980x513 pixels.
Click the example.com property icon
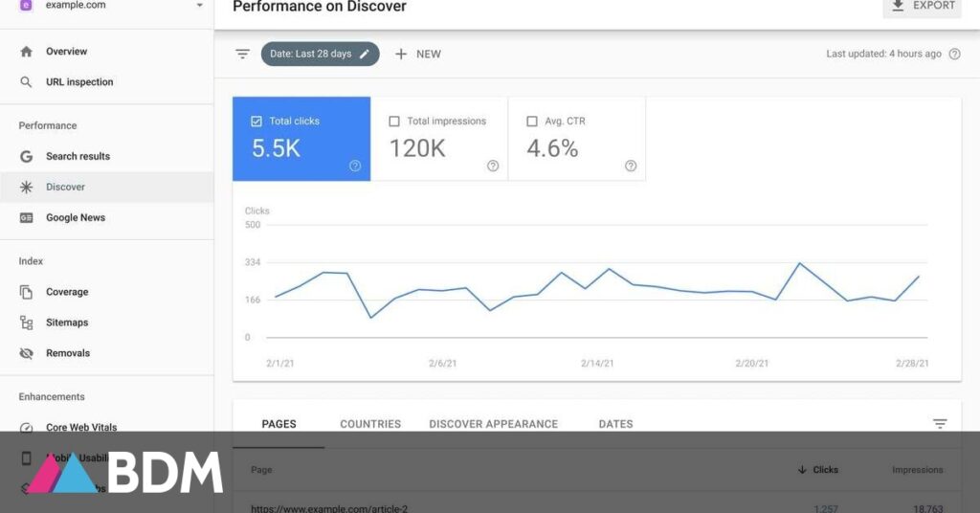coord(26,5)
